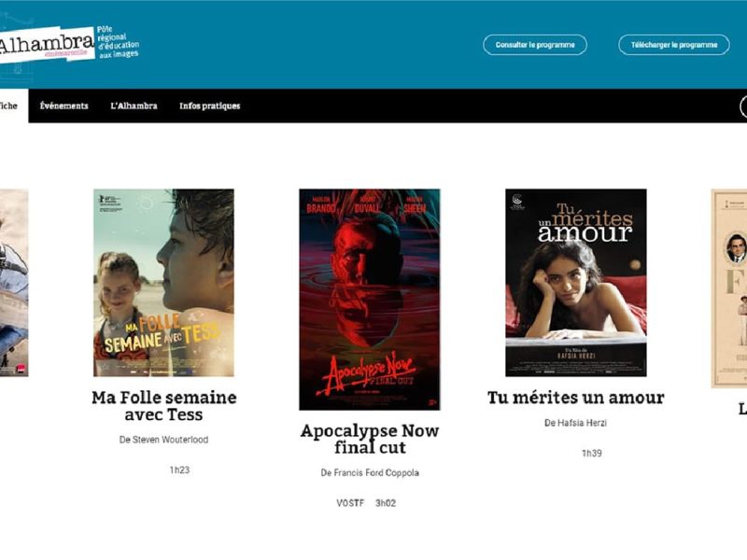Click title Tu mérites un amour

coord(575,398)
